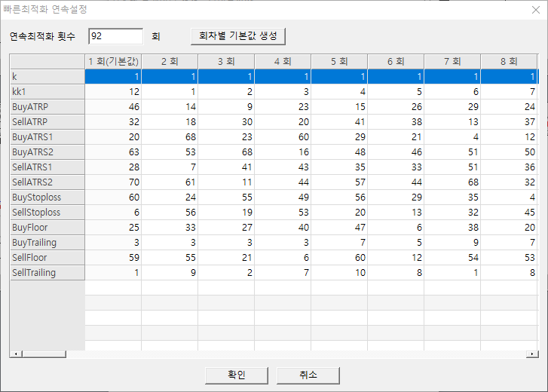Select the kk1 row header
This screenshot has height=392, width=548.
point(47,91)
